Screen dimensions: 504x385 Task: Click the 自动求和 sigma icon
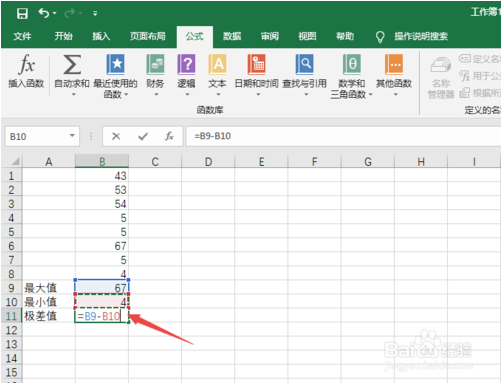(72, 64)
